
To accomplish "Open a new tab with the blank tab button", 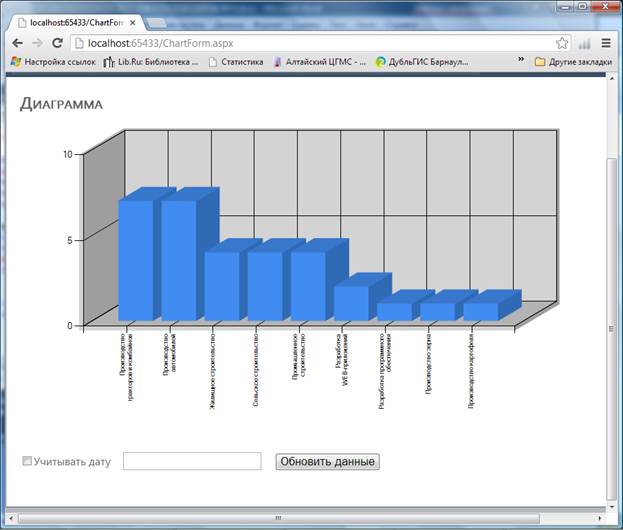I will point(157,23).
